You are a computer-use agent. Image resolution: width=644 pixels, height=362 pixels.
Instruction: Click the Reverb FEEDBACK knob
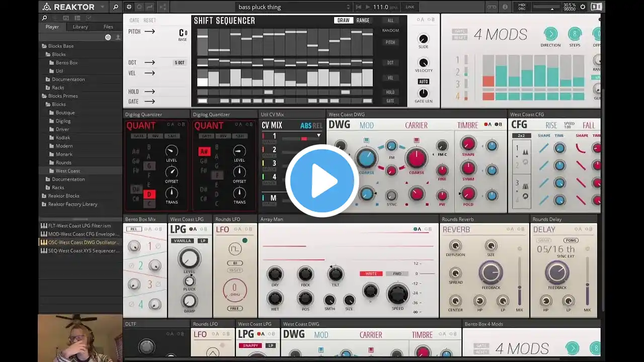[x=491, y=273]
